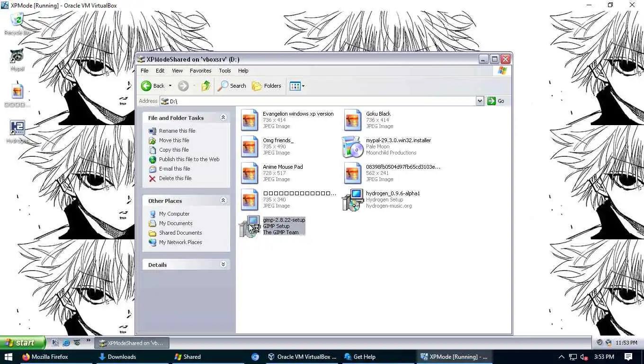Select the 08398fb0504d97fb65cd3103e image icon
The height and width of the screenshot is (364, 644).
pos(353,173)
